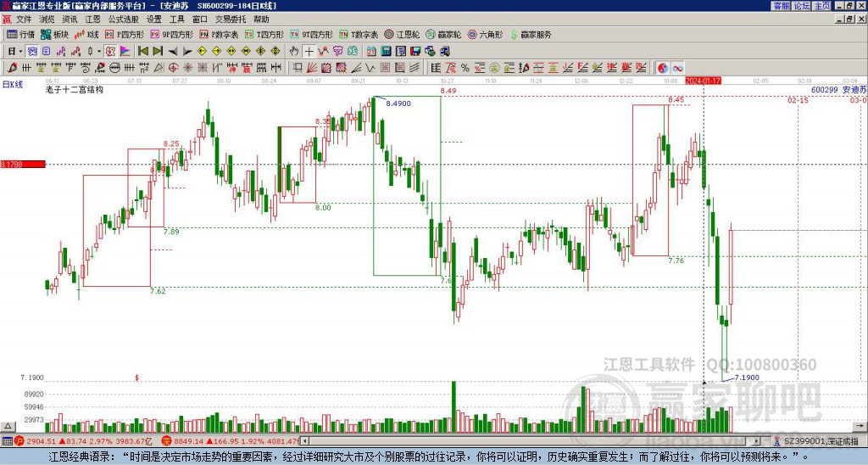
Task: Open the P四方形 tool
Action: pos(125,34)
